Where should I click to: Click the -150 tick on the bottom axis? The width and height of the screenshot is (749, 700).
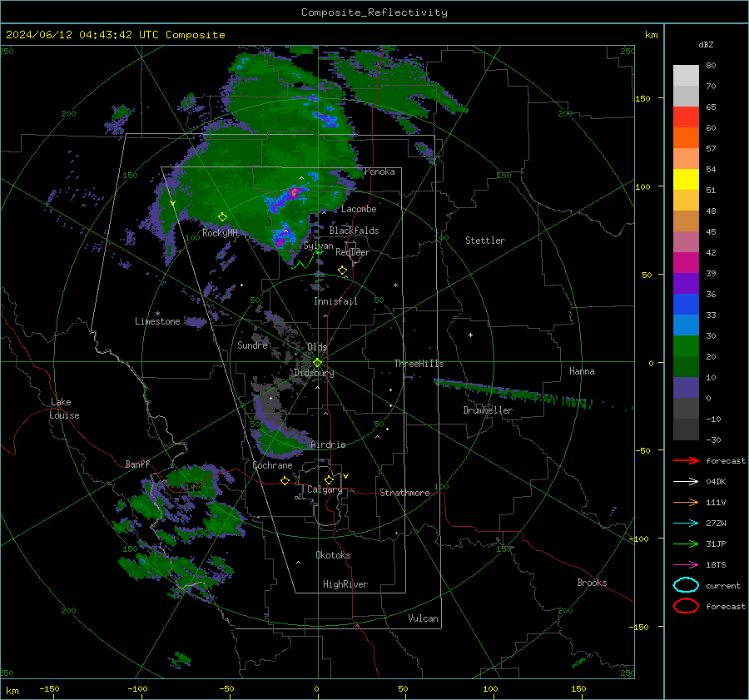[x=49, y=689]
